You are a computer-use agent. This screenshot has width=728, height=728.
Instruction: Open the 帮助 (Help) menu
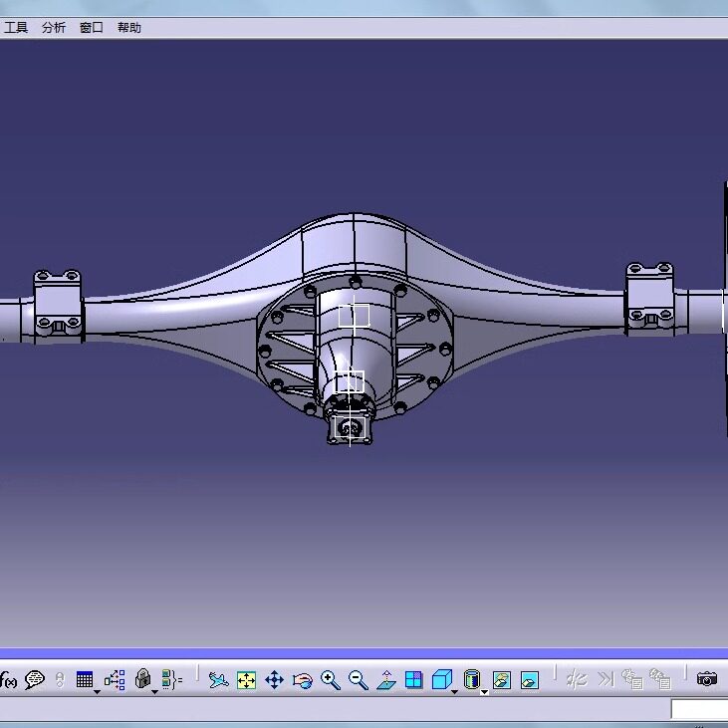(129, 28)
